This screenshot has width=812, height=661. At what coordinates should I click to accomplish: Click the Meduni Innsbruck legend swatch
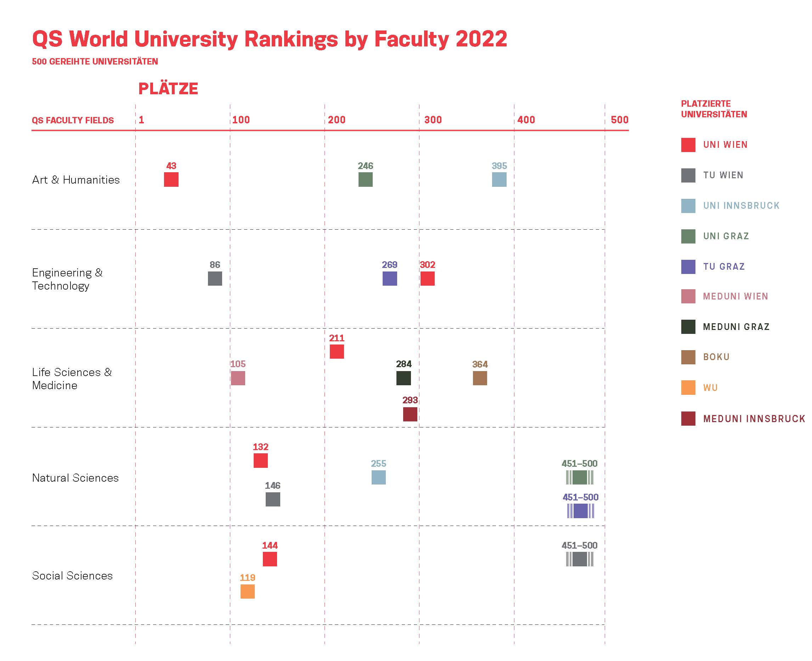point(688,419)
